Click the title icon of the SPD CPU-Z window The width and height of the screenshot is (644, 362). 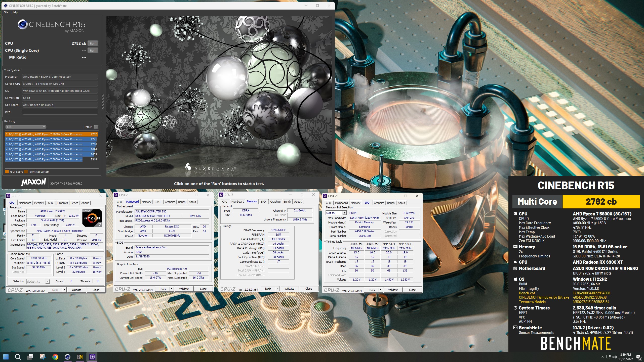[325, 196]
